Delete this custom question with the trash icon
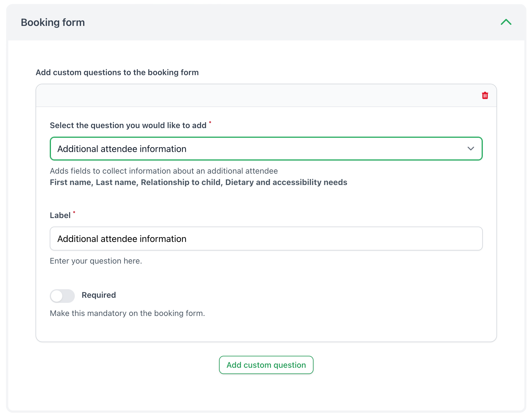This screenshot has height=419, width=532. click(x=485, y=96)
